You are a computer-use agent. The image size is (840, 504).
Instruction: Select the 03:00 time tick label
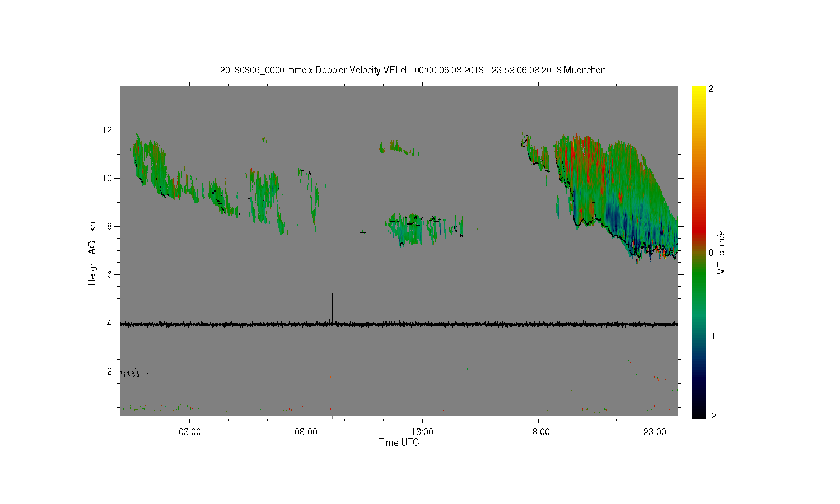pos(189,432)
